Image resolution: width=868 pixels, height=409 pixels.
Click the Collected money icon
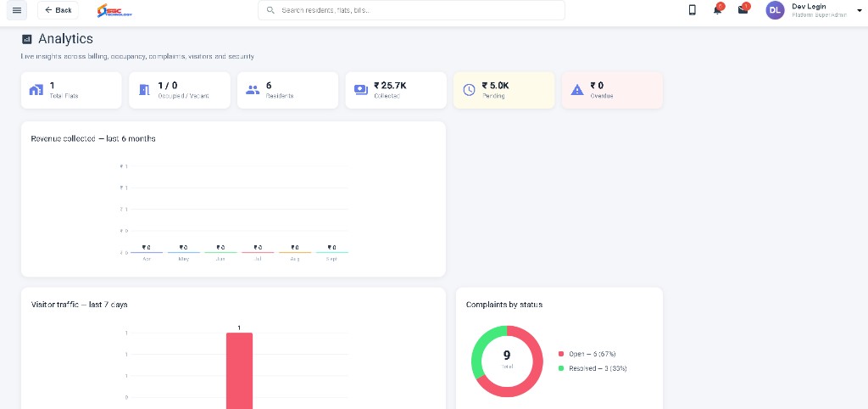coord(361,90)
